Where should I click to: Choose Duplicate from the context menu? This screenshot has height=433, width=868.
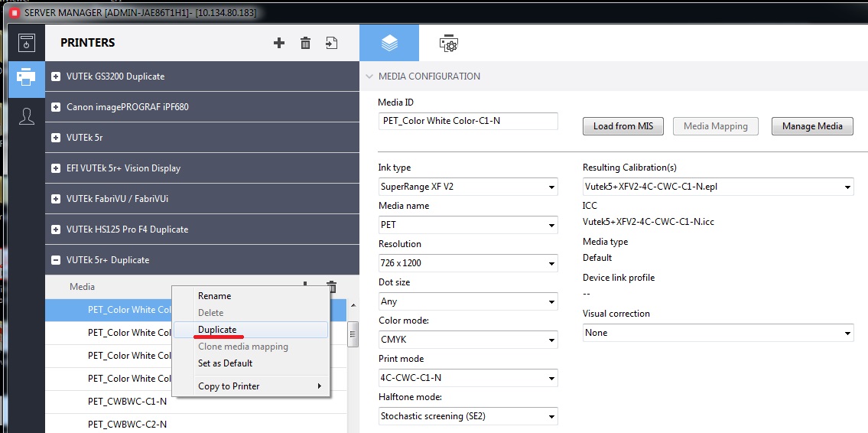tap(217, 330)
